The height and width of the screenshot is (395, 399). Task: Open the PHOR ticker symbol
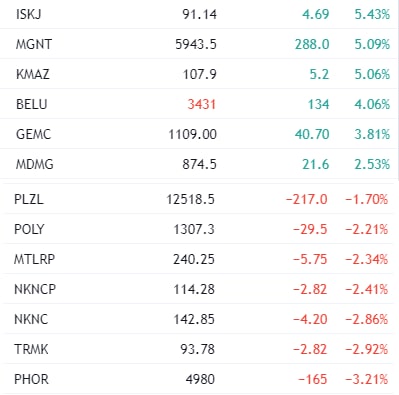tap(31, 379)
